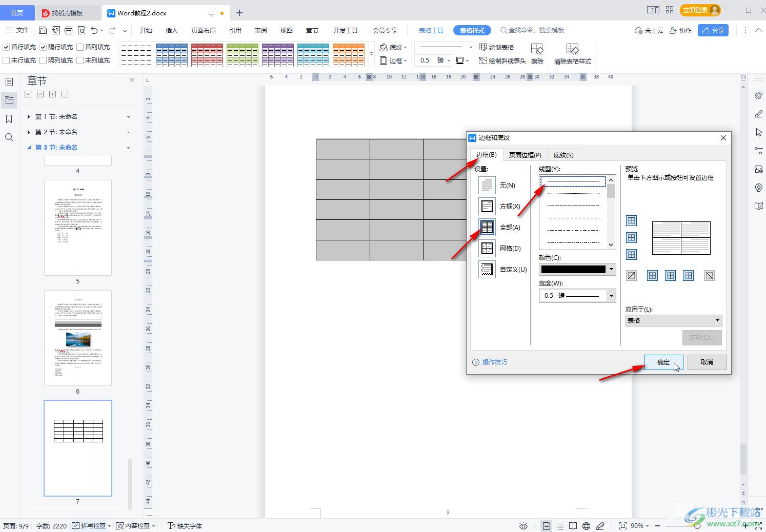Screen dimensions: 766x532
Task: Expand the table styles gallery arrow
Action: (371, 54)
